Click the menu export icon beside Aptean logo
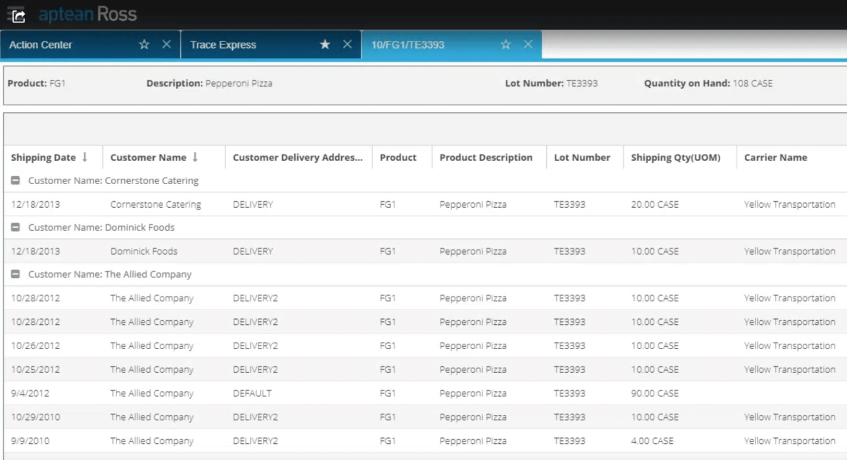 (x=16, y=15)
